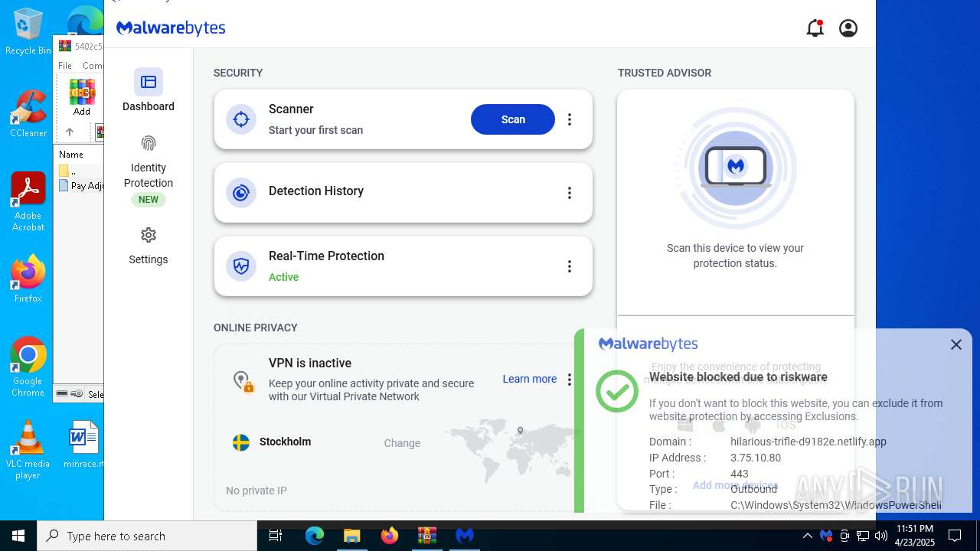
Task: Click the clock showing 11:51 PM
Action: pos(915,536)
